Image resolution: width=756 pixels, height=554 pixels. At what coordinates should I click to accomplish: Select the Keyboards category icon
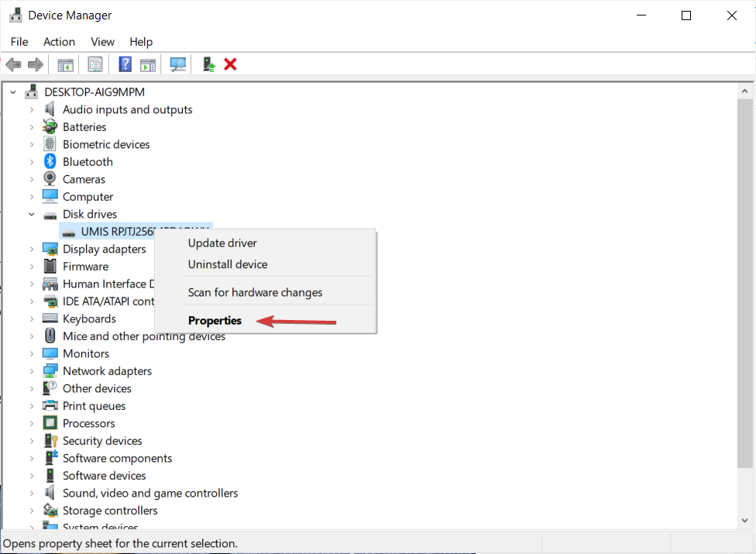pos(50,318)
